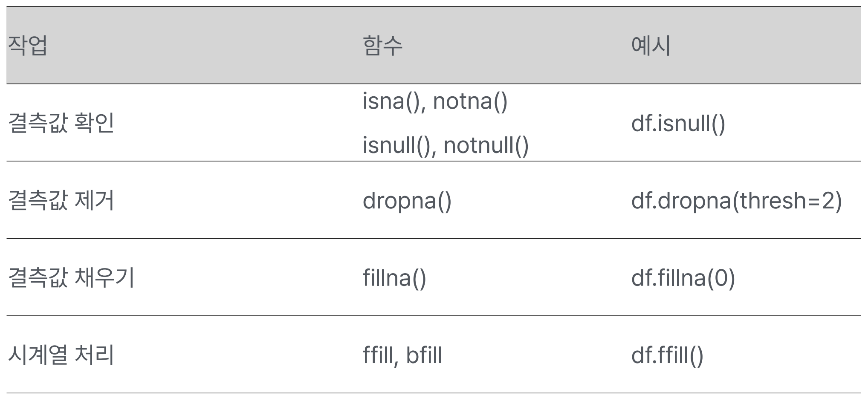Click the df.ffill() example cell
Viewport: 868px width, 401px height.
(667, 355)
